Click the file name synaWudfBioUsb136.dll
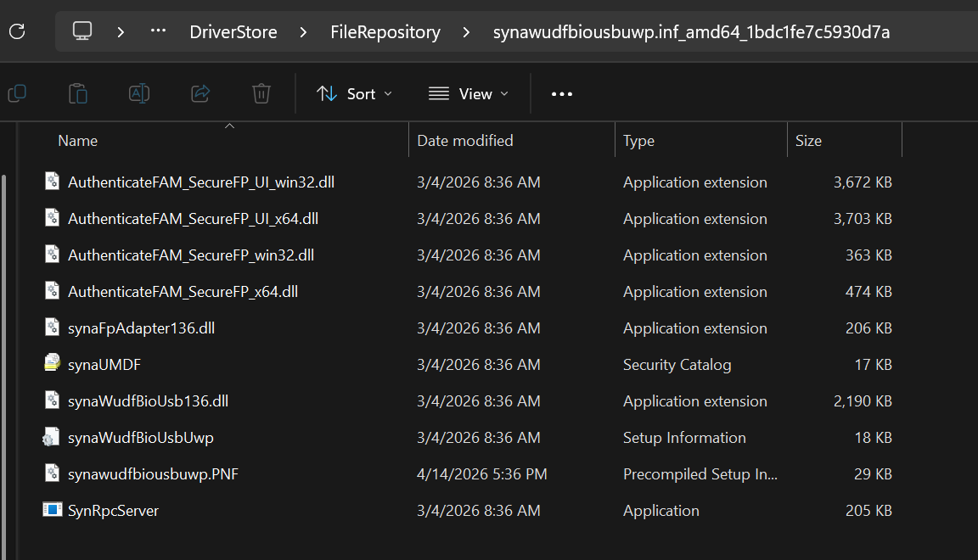 click(148, 401)
